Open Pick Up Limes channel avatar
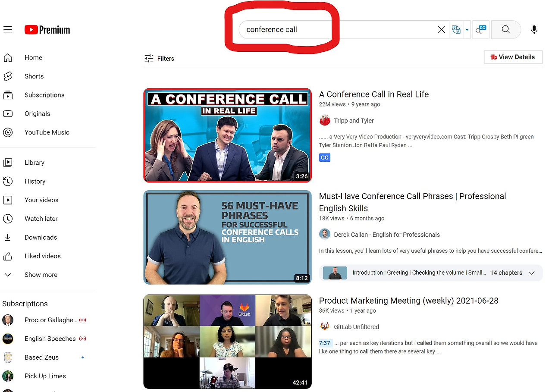The width and height of the screenshot is (552, 392). click(x=8, y=376)
